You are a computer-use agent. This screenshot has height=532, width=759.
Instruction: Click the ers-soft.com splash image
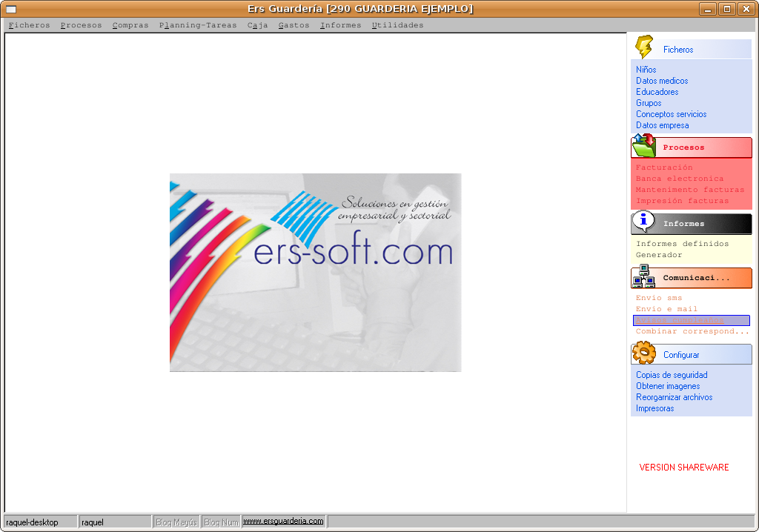(x=315, y=273)
